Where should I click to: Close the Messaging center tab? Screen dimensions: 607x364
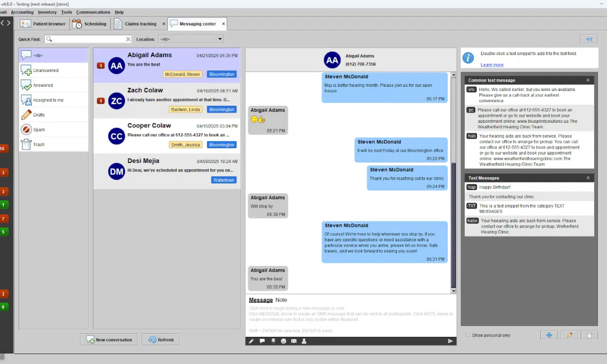click(x=223, y=24)
